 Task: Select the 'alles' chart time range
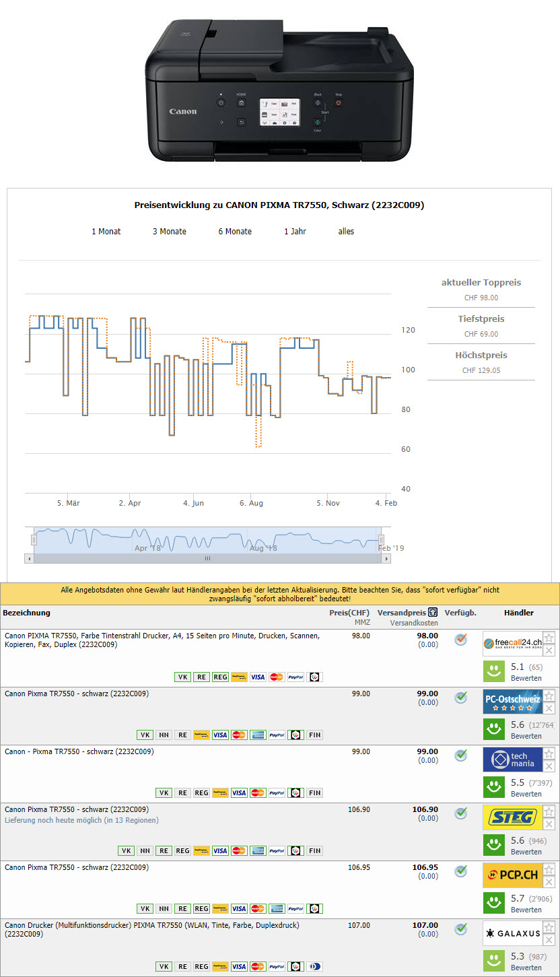(x=346, y=232)
